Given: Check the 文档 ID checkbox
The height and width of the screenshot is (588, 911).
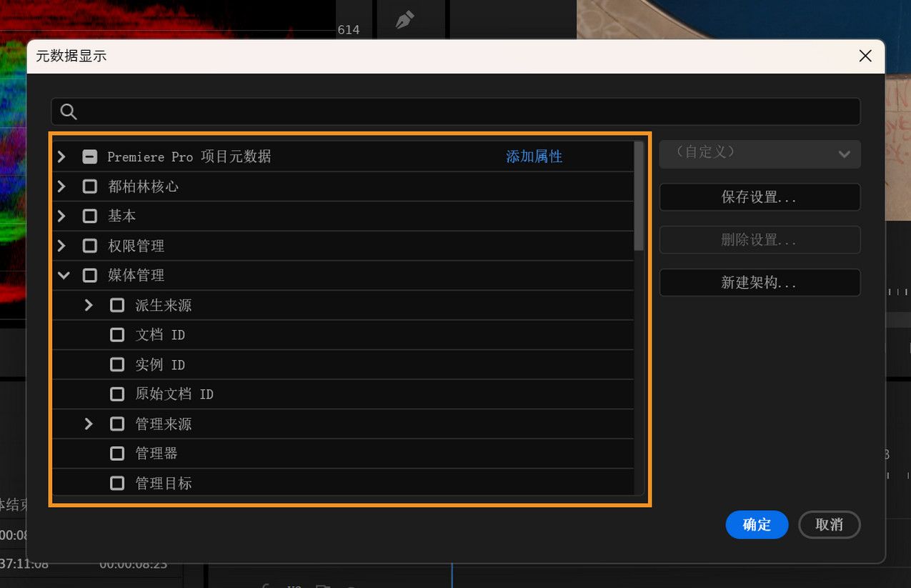Looking at the screenshot, I should [x=117, y=334].
